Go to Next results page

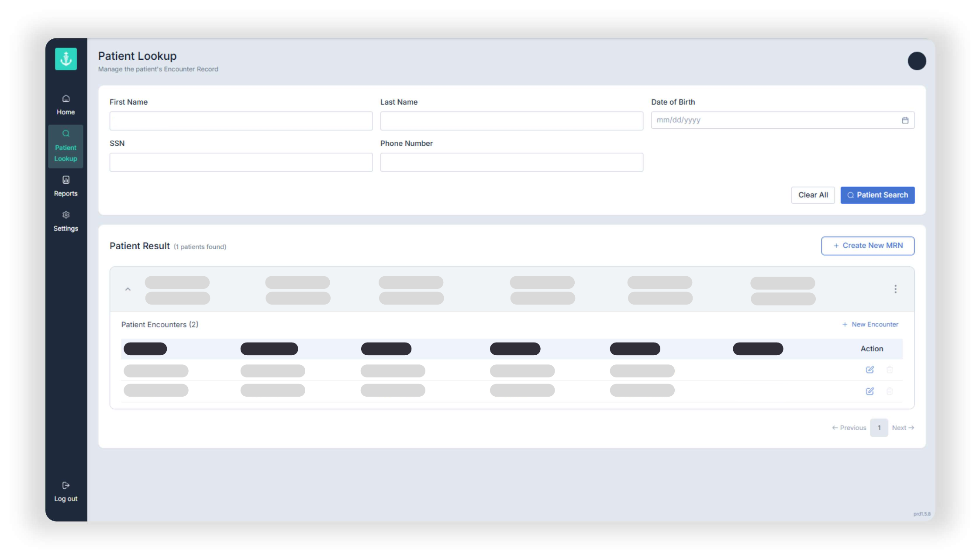(x=903, y=428)
